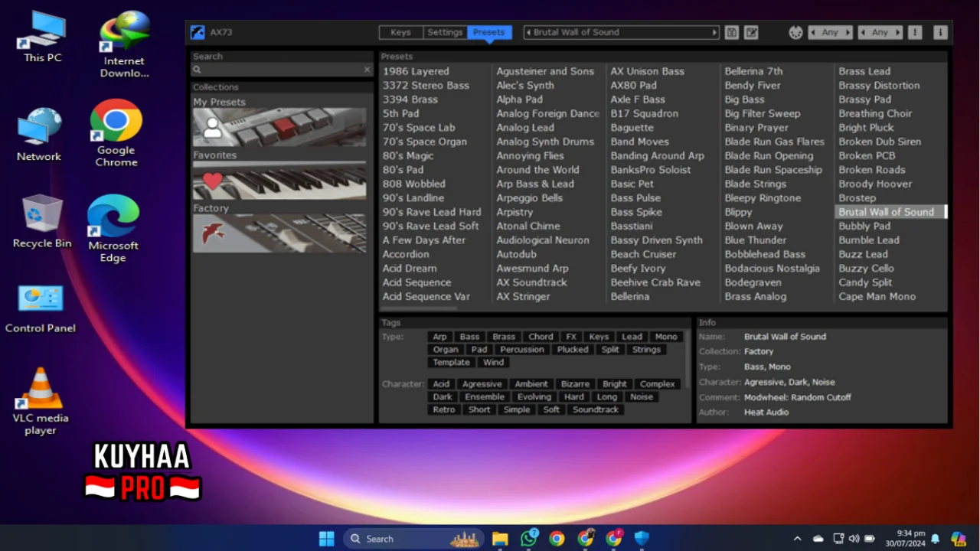Toggle the FX type tag
Screen dimensions: 980x551
click(x=571, y=337)
